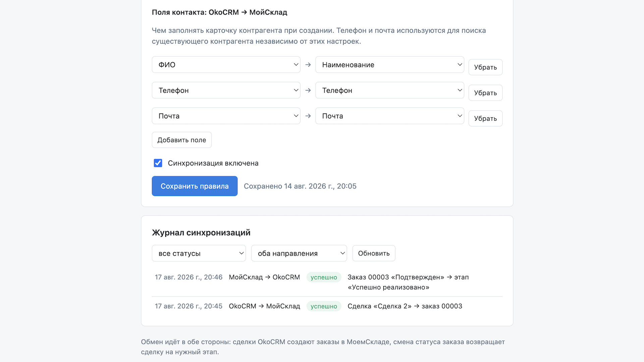Screen dimensions: 644x362
Task: Click the «Синхронизация включена» label text
Action: 213,163
